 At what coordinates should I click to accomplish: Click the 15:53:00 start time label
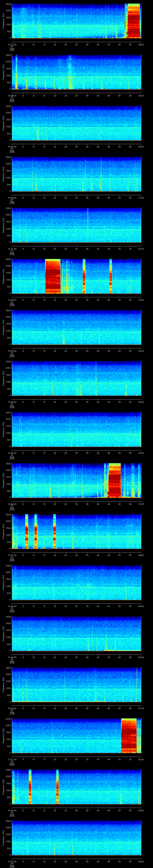tap(12, 861)
